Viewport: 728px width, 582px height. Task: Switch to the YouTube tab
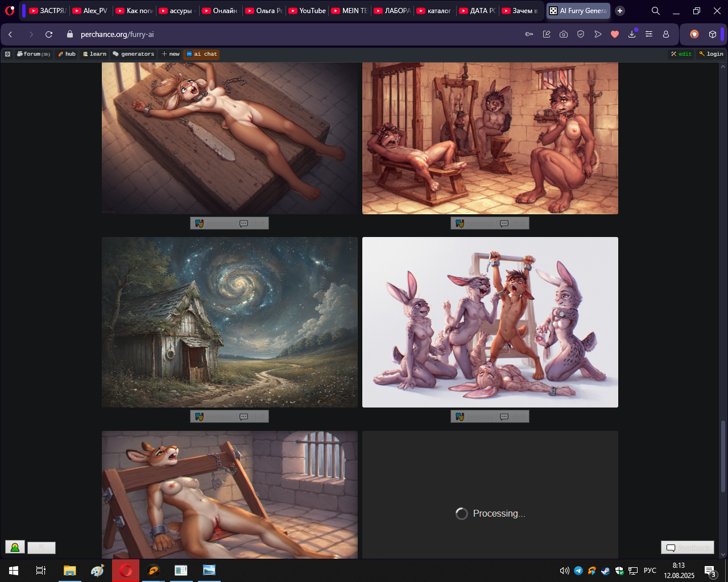click(x=307, y=11)
